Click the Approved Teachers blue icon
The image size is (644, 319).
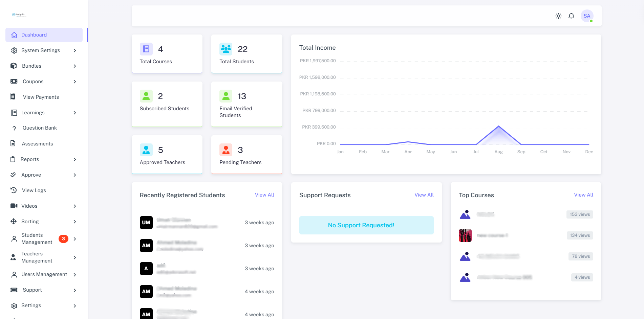click(146, 150)
